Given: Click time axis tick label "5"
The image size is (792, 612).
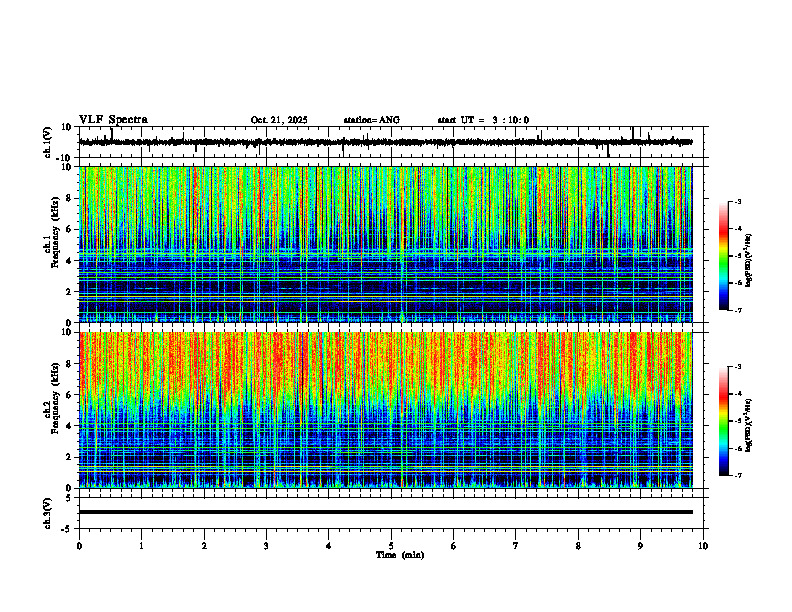Looking at the screenshot, I should (391, 546).
